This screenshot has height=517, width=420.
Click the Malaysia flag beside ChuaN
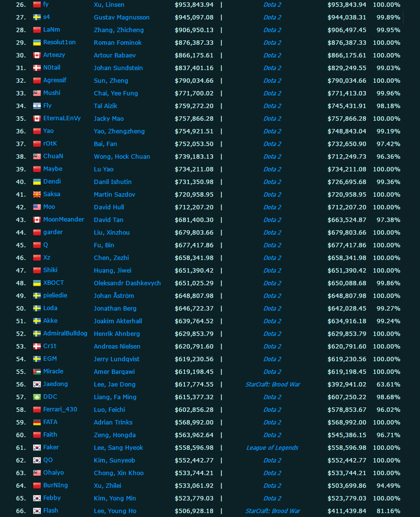tap(37, 156)
